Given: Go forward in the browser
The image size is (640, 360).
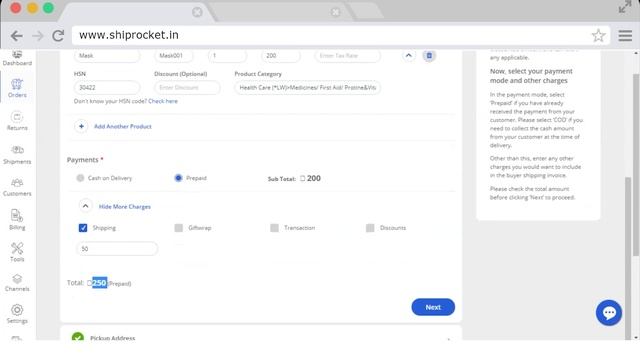Looking at the screenshot, I should 38,36.
